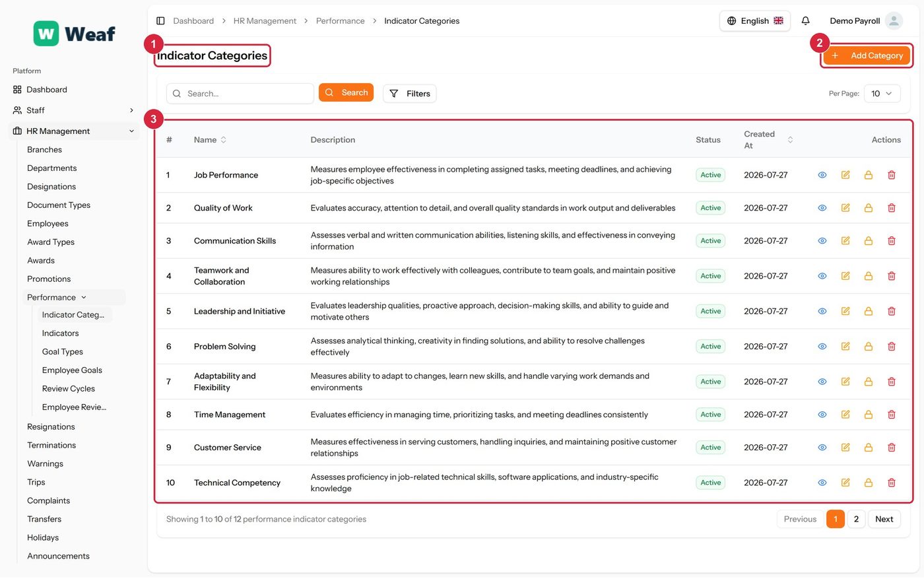Image resolution: width=924 pixels, height=579 pixels.
Task: Click the HR Management breadcrumb link
Action: [265, 21]
